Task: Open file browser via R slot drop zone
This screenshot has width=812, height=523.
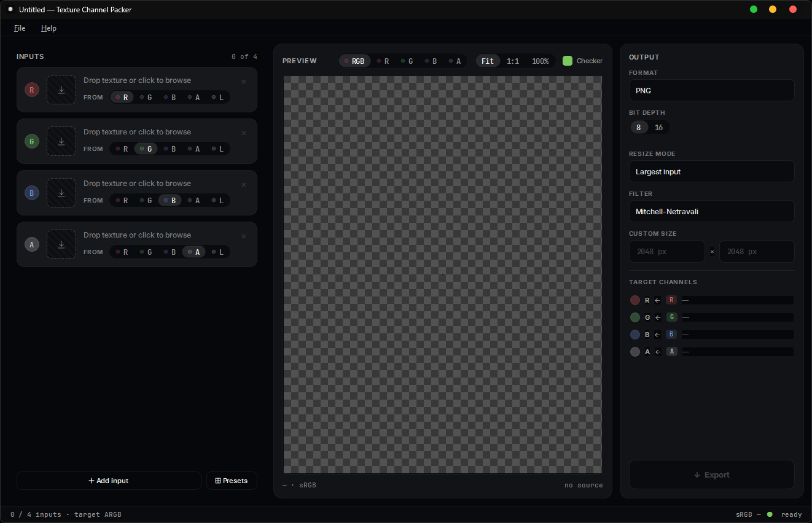Action: 61,90
